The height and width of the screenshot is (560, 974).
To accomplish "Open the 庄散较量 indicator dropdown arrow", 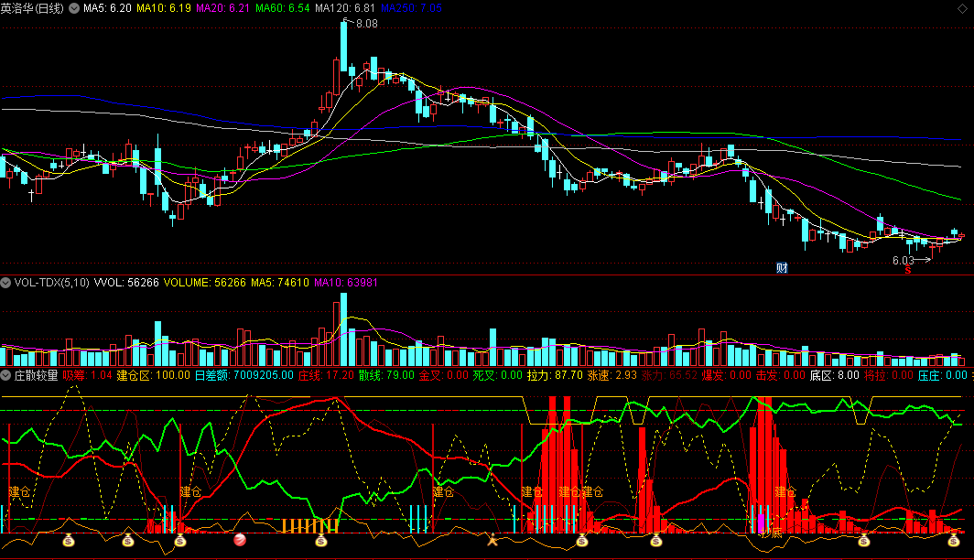I will click(5, 375).
